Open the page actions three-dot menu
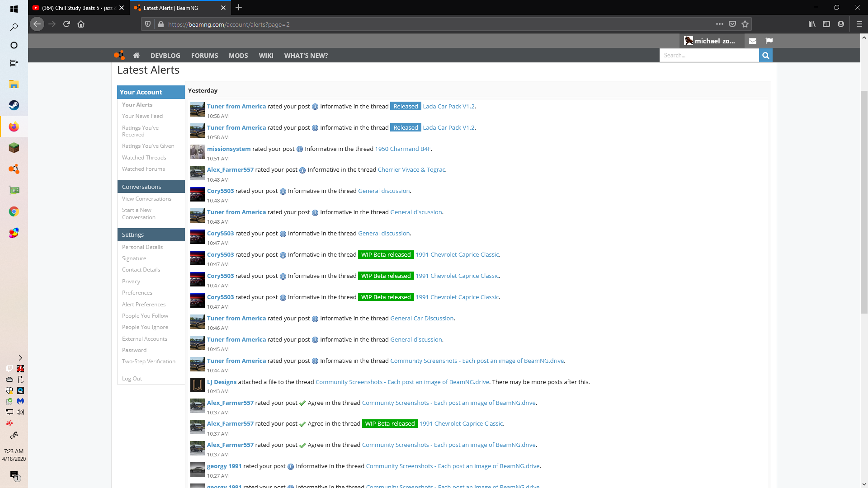 point(719,24)
